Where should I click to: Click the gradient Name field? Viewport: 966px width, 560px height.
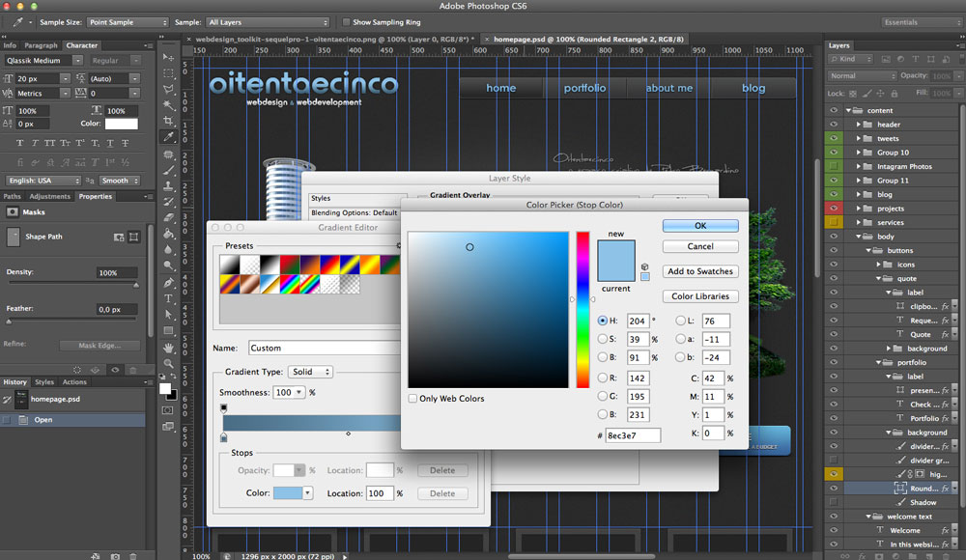pos(324,349)
